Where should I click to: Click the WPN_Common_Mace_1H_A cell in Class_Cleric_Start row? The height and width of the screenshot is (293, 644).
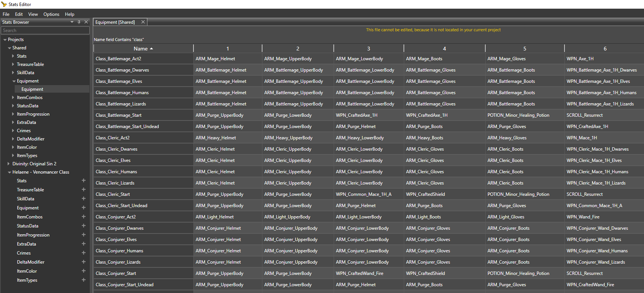[369, 194]
